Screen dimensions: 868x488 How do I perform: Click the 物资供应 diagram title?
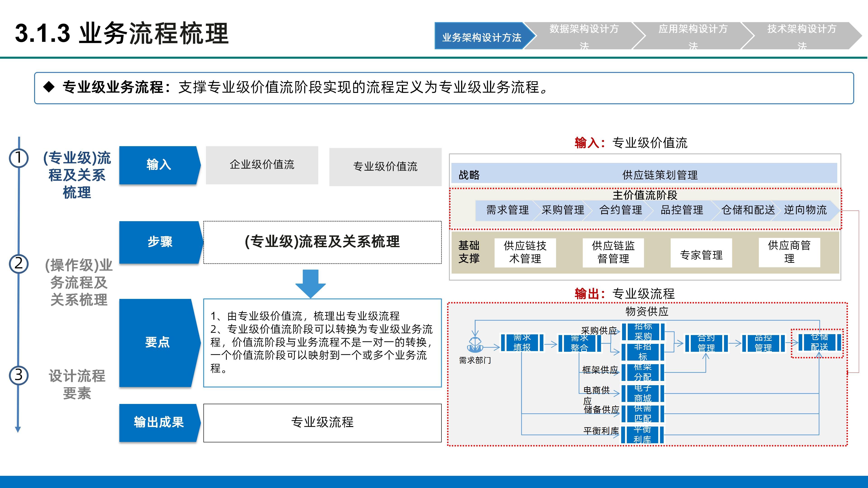(x=647, y=312)
